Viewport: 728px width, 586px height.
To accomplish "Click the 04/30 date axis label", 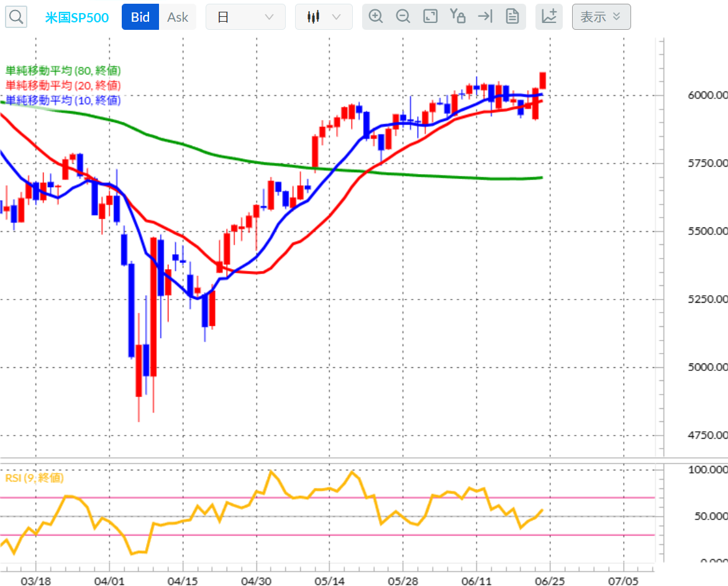I will tap(256, 581).
